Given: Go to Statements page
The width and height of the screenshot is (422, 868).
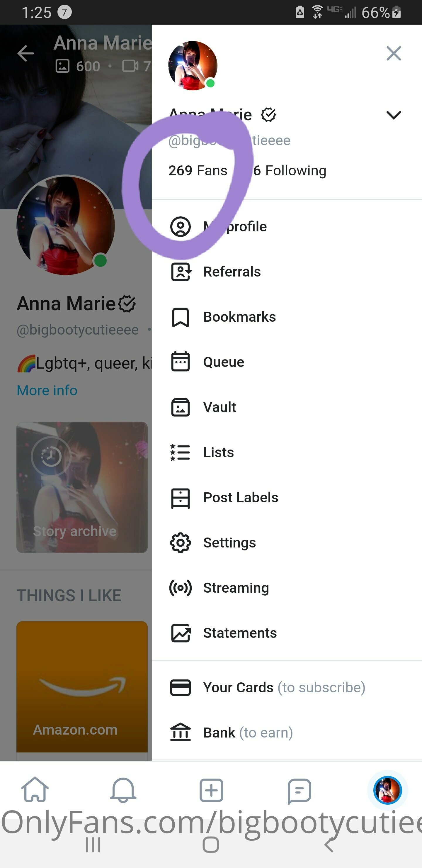Looking at the screenshot, I should tap(239, 633).
